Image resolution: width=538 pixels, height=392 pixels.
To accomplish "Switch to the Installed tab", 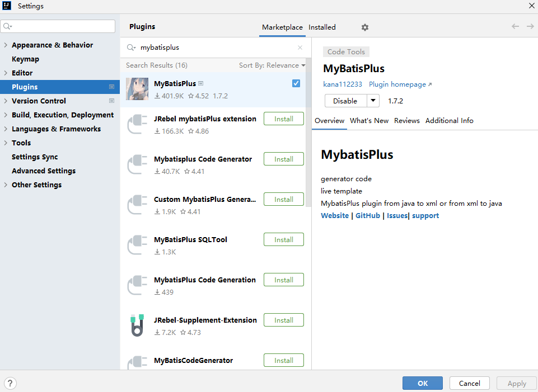I will [322, 27].
